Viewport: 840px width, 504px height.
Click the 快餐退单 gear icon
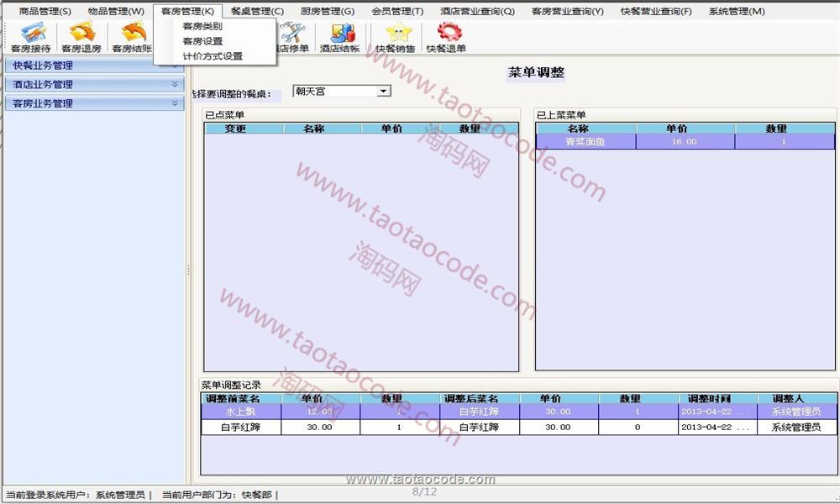click(446, 37)
